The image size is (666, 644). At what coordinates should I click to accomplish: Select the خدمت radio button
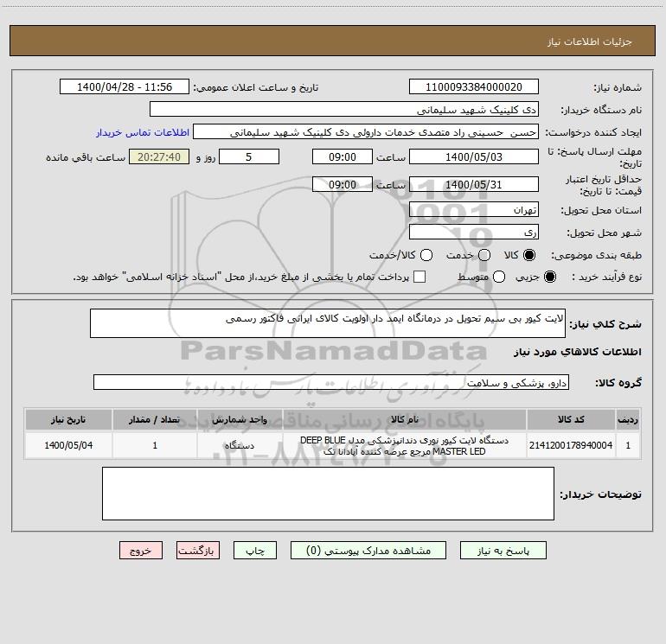pos(484,255)
